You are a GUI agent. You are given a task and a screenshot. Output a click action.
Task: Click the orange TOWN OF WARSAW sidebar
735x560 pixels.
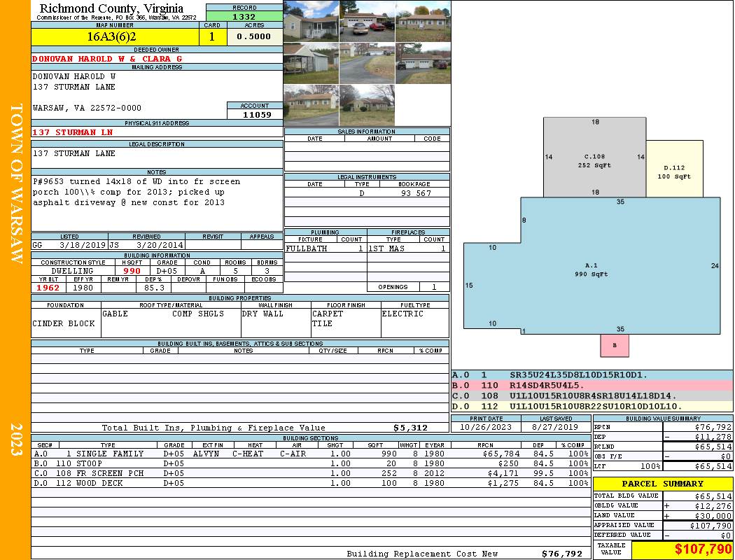[x=15, y=183]
